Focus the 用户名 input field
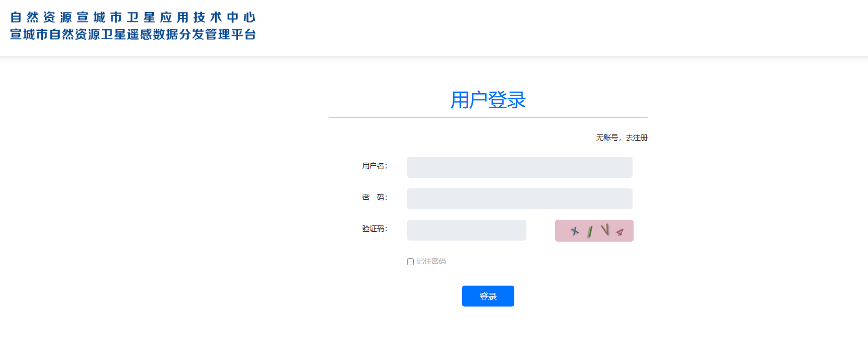The height and width of the screenshot is (340, 868). pyautogui.click(x=520, y=167)
